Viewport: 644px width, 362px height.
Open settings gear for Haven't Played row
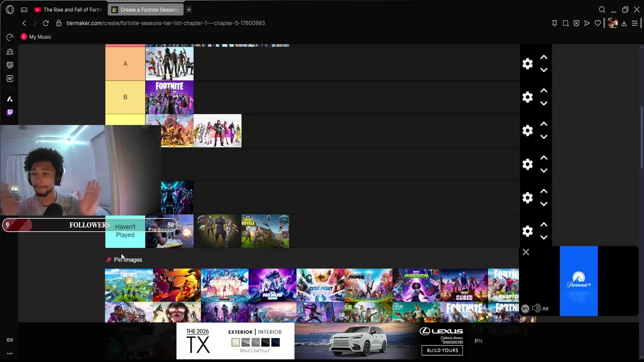[x=527, y=231]
